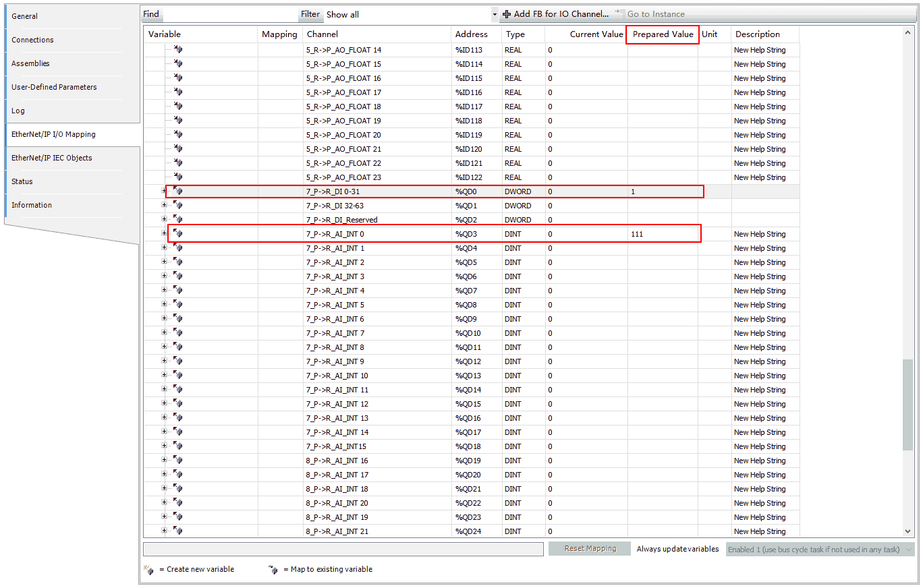
Task: Click variable mapping icon for 7_P->R_DI 0-31
Action: pyautogui.click(x=178, y=192)
